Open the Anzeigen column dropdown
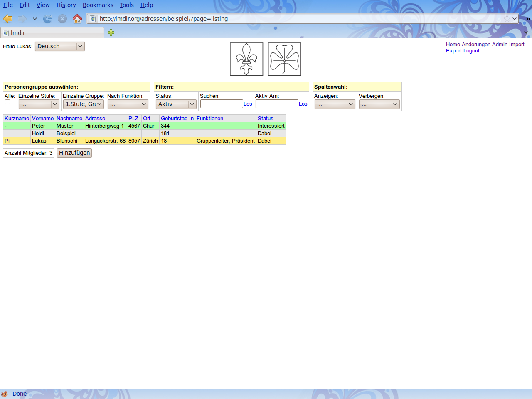Viewport: 532px width, 399px height. click(x=335, y=104)
